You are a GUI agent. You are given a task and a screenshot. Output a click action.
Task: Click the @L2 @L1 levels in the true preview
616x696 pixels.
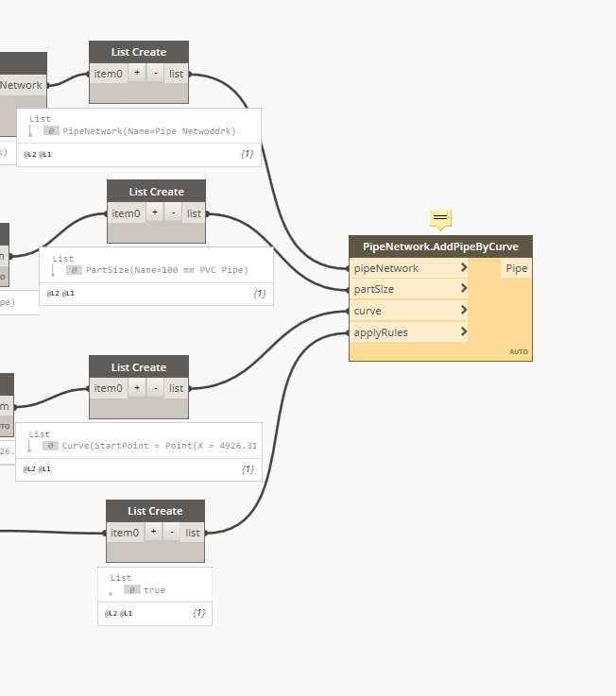(x=118, y=614)
